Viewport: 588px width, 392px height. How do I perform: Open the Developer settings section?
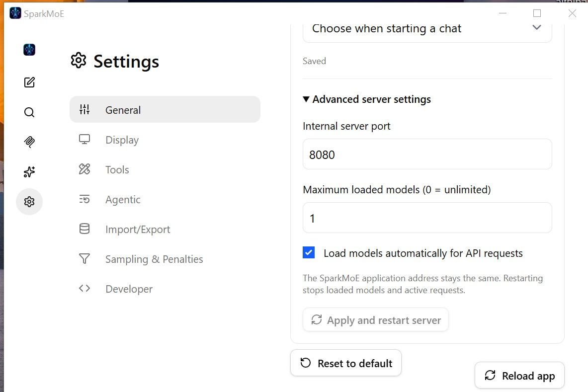pyautogui.click(x=165, y=289)
